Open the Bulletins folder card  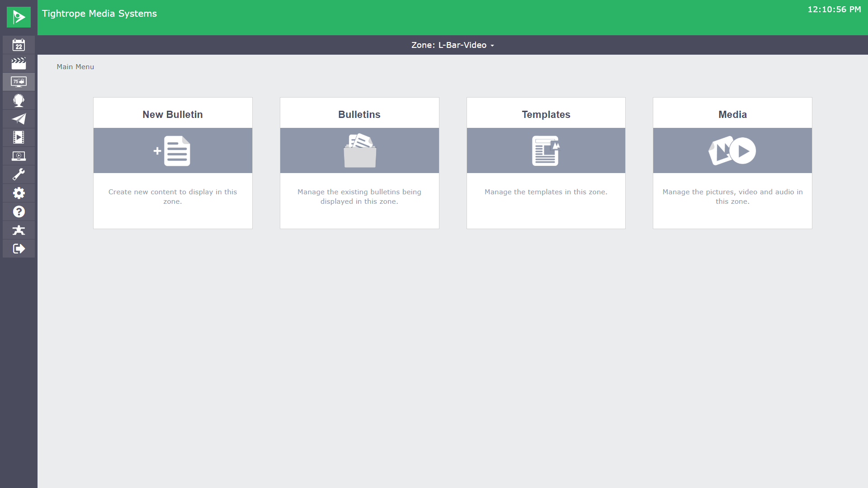pyautogui.click(x=359, y=163)
